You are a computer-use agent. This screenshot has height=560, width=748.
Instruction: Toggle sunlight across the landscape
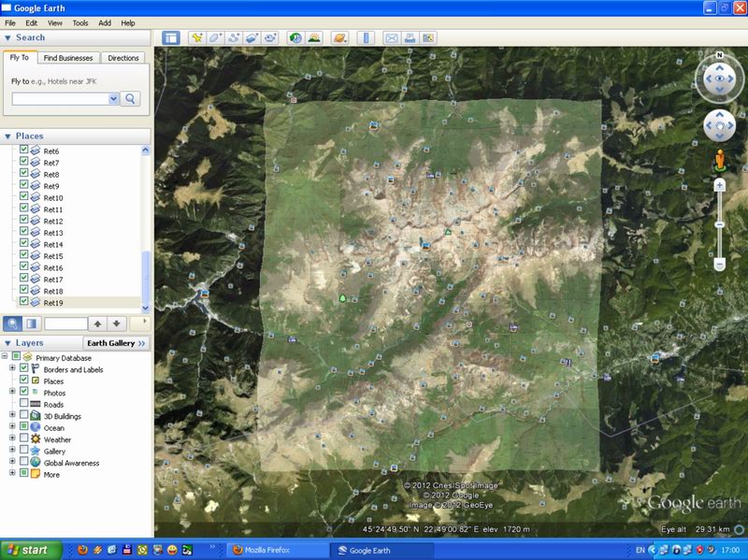314,37
